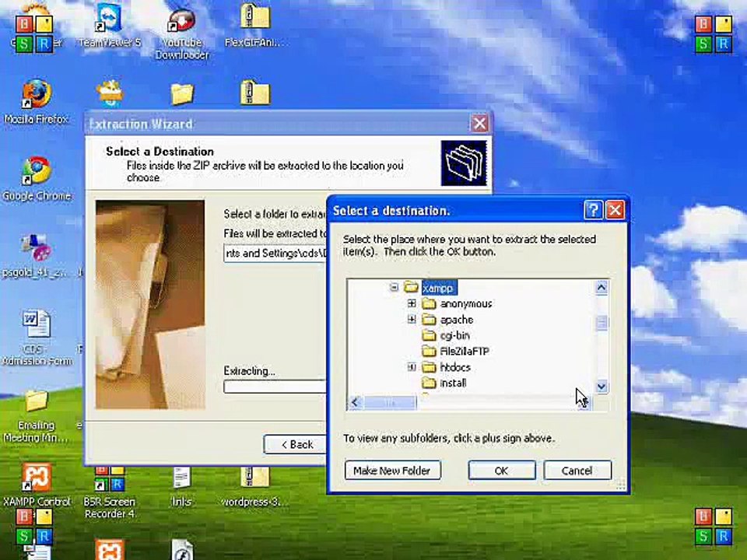Open the orange XAMPP icon at bottom edge
The width and height of the screenshot is (747, 560).
(109, 550)
